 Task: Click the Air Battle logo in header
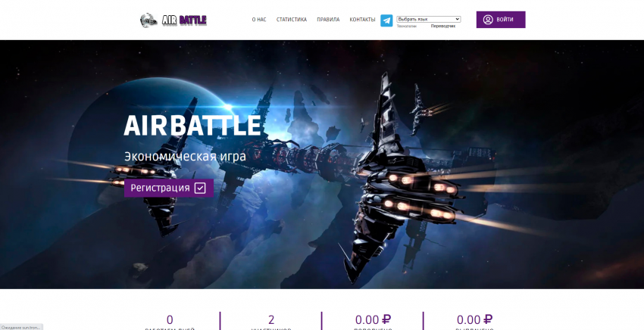174,20
